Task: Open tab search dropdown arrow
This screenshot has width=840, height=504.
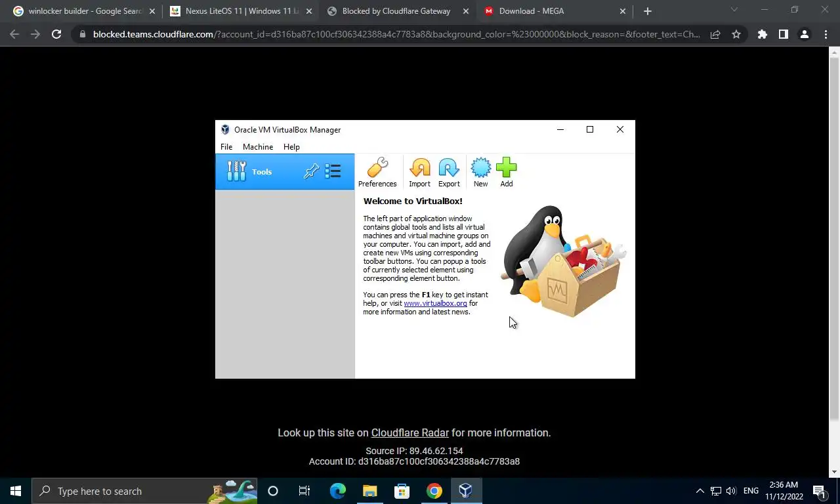Action: [734, 10]
